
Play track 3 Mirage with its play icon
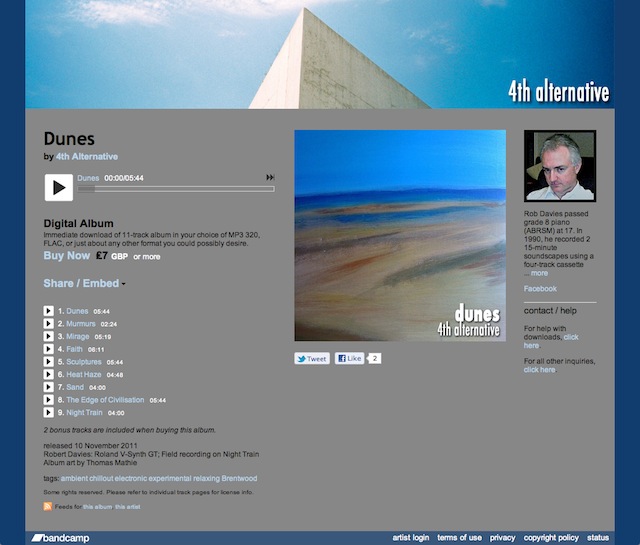pos(49,336)
